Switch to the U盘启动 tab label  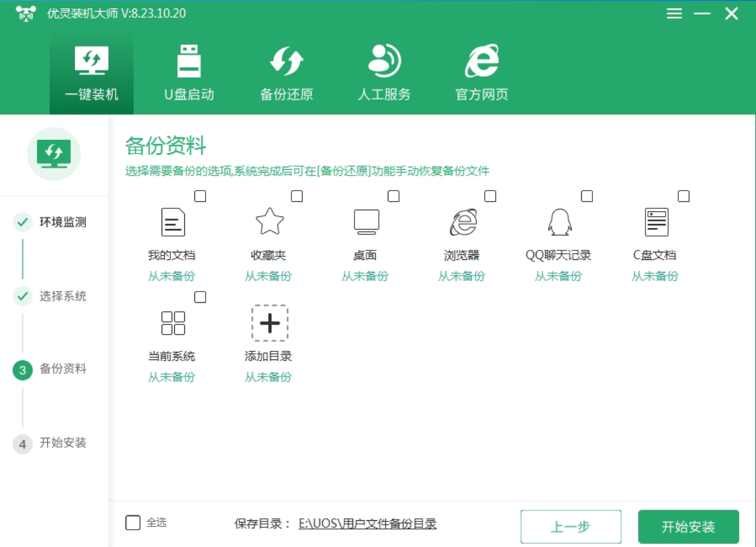(189, 95)
